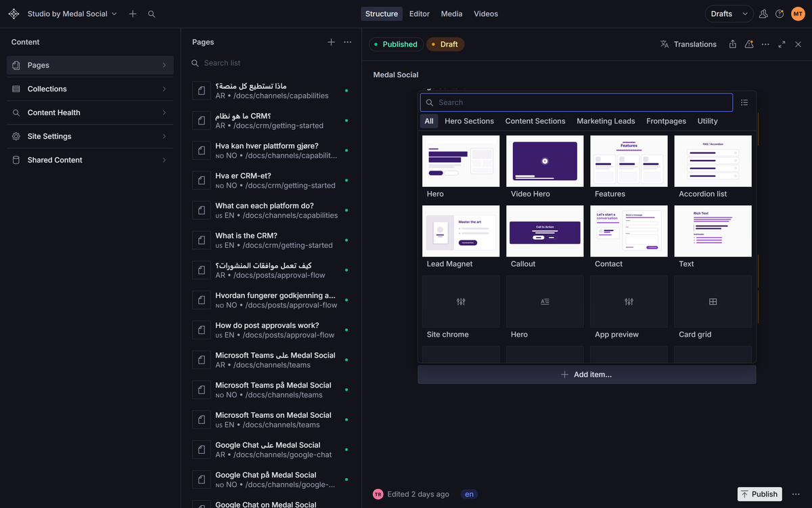Click the en language badge
This screenshot has height=508, width=812.
(x=470, y=494)
